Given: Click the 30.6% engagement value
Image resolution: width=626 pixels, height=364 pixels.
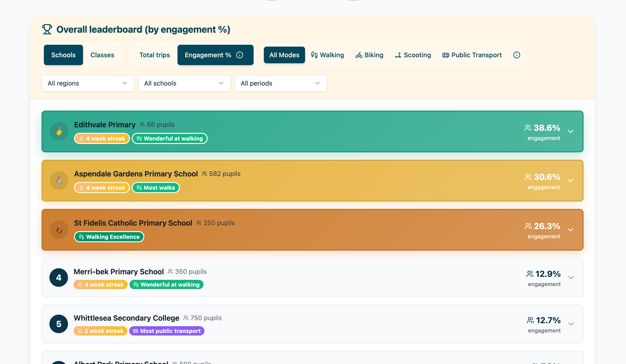Looking at the screenshot, I should coord(547,177).
